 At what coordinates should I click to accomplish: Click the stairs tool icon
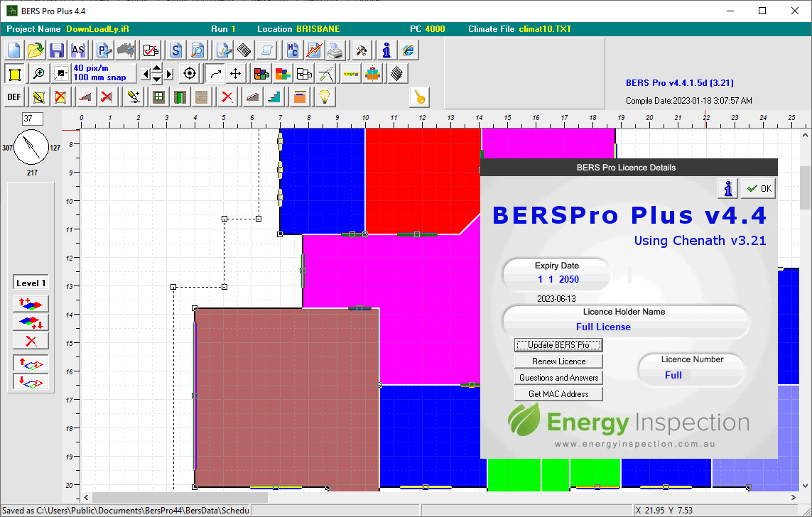click(x=275, y=97)
